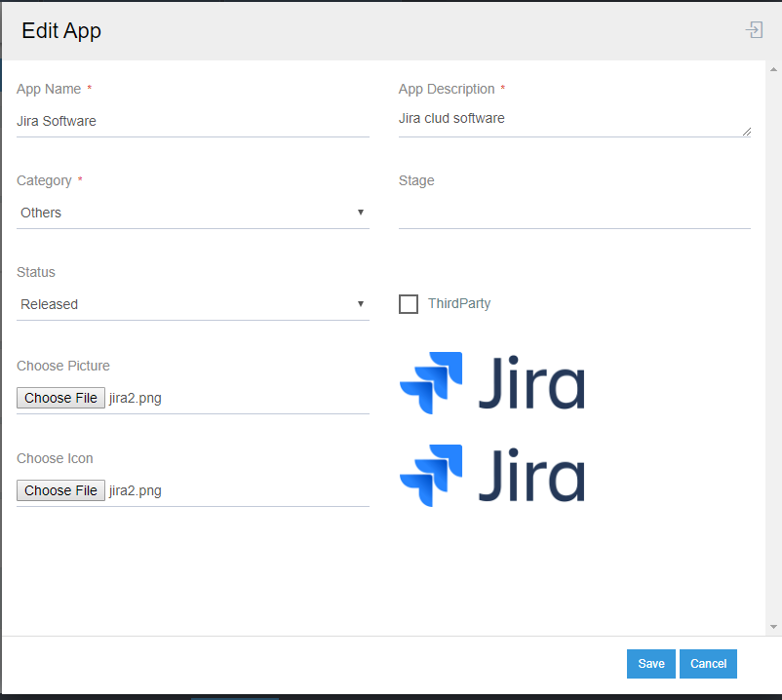This screenshot has height=700, width=782.
Task: Save the app changes
Action: [650, 664]
